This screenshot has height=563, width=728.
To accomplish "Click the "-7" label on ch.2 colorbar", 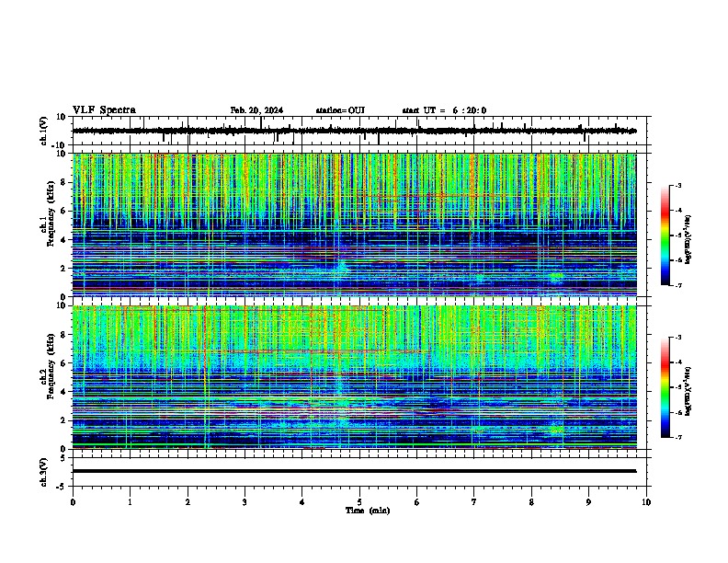I will point(678,437).
